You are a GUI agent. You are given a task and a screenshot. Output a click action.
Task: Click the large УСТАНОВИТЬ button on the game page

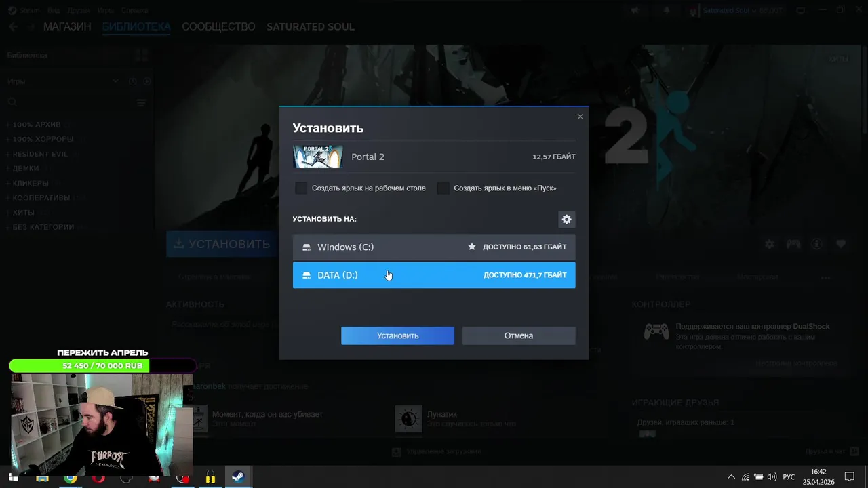[x=222, y=244]
